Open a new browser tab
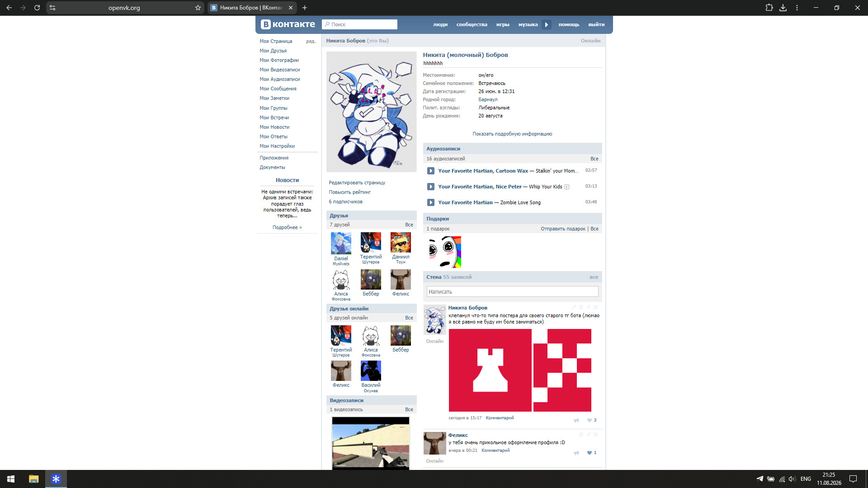Viewport: 868px width, 488px height. (305, 8)
